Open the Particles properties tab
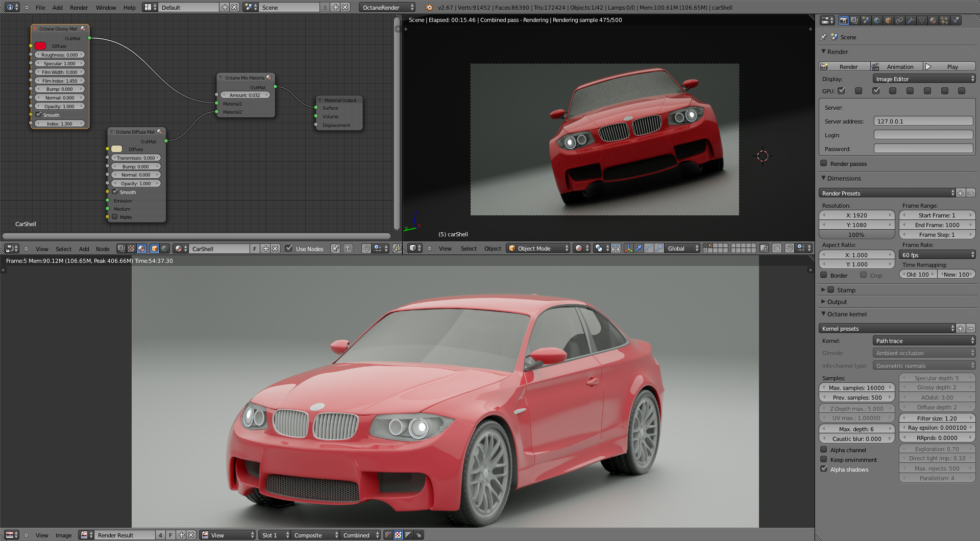This screenshot has height=541, width=980. [944, 20]
